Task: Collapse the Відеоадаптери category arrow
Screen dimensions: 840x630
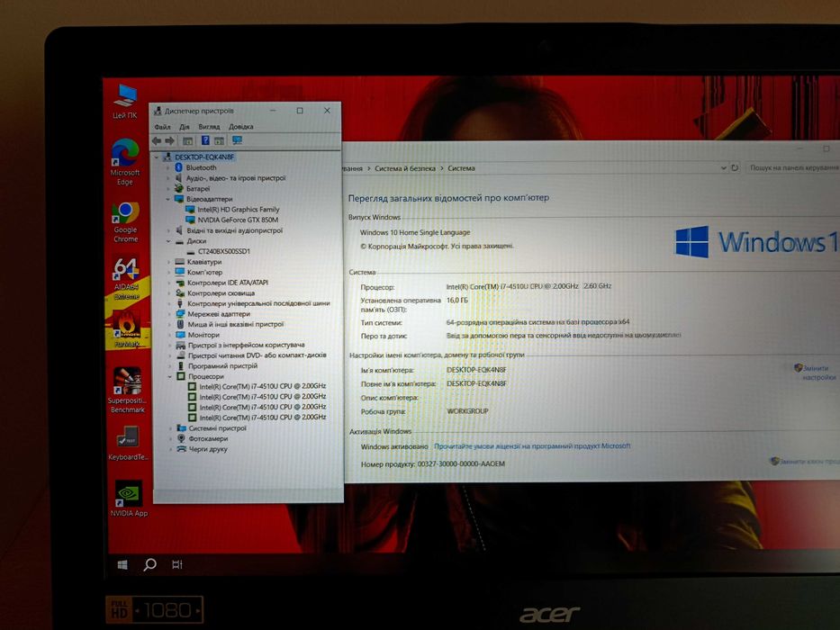Action: point(167,199)
